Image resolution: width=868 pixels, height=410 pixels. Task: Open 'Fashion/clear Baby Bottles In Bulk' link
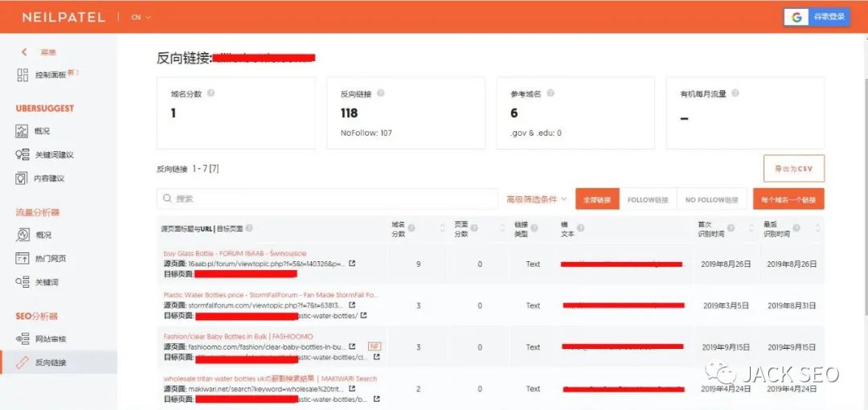(238, 336)
